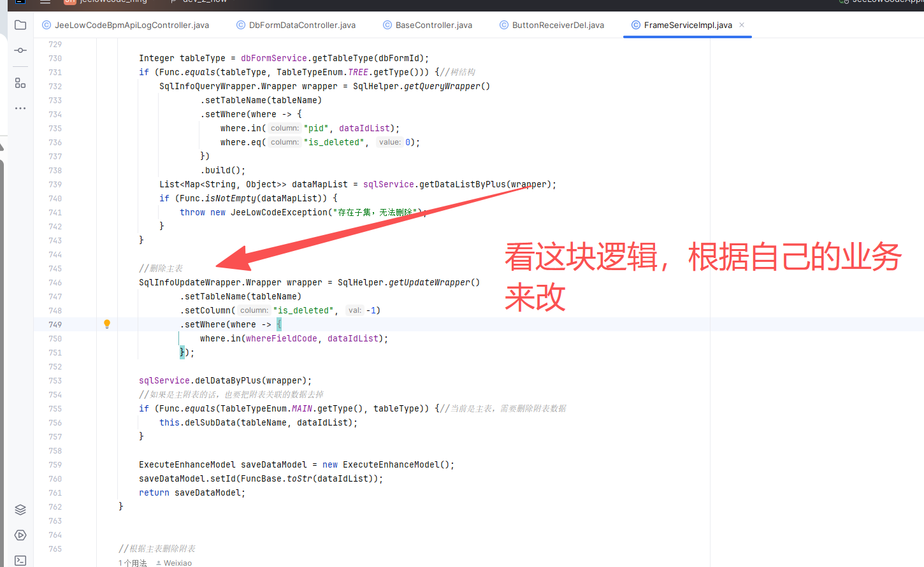This screenshot has width=924, height=567.
Task: Open the Terminal tool window
Action: (x=20, y=560)
